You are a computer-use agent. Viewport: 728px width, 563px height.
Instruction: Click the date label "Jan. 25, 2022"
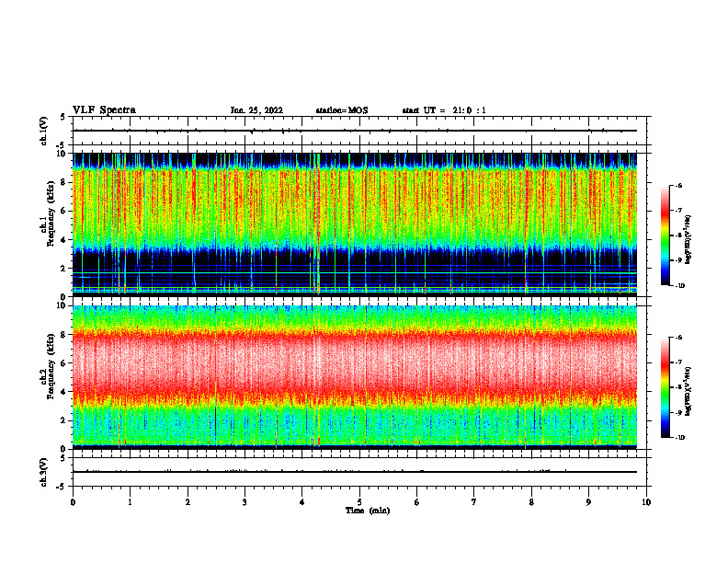point(256,110)
